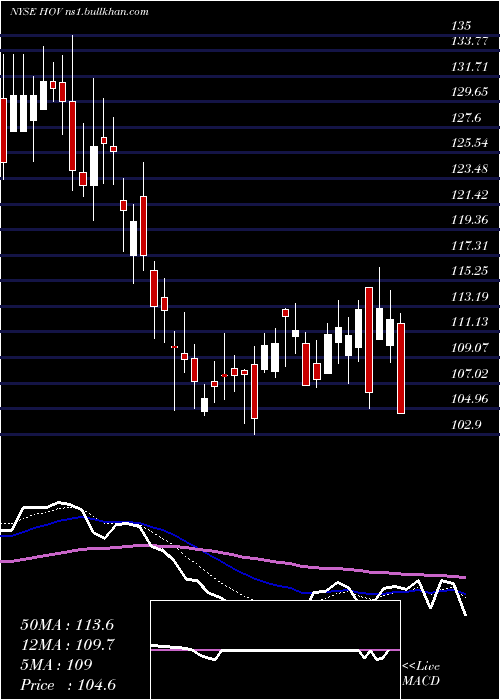Select the 111.13 price axis label

point(468,322)
